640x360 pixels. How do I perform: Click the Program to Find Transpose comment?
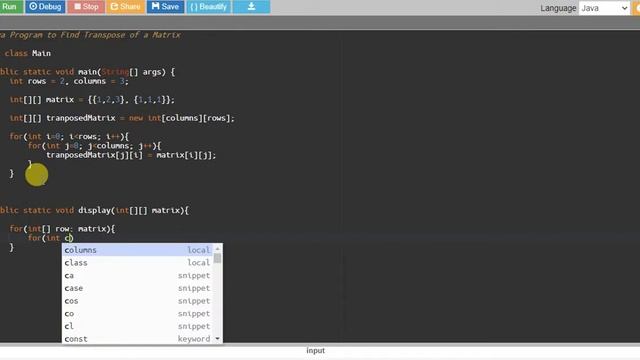coord(90,35)
